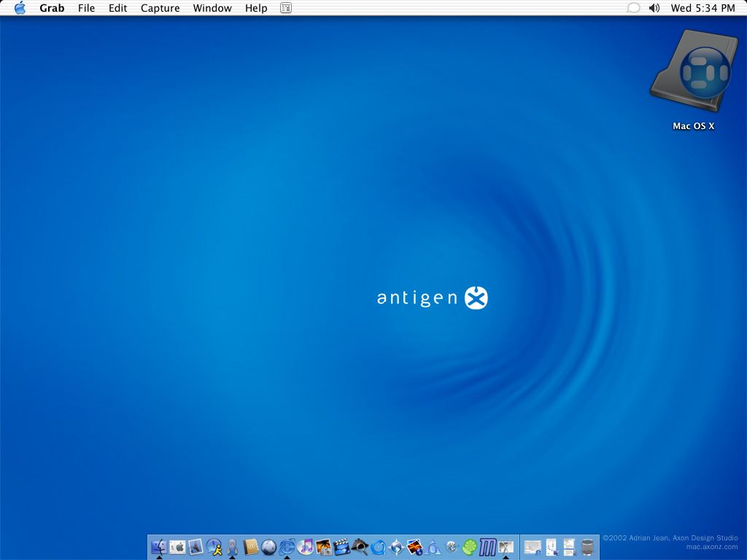This screenshot has height=560, width=747.
Task: Open the Script menu icon
Action: [286, 7]
